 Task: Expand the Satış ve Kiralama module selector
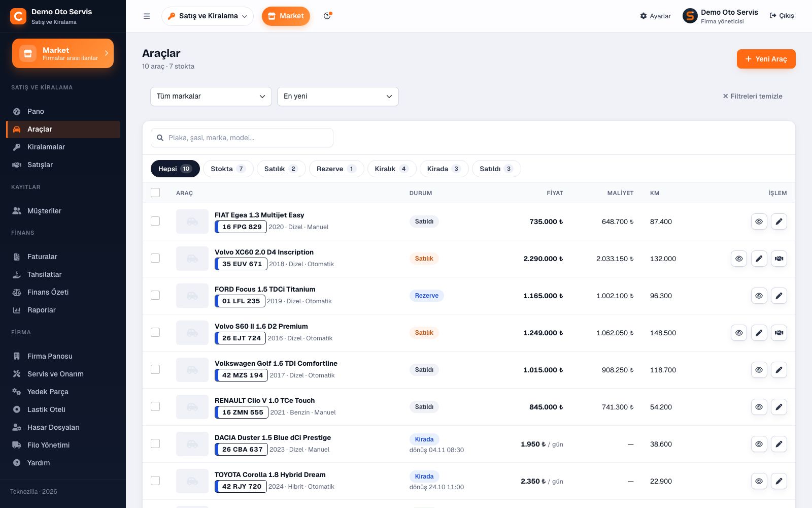click(x=208, y=16)
